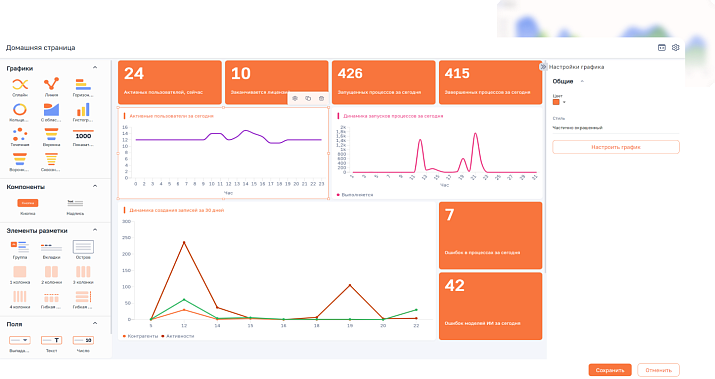Click the Настроить график button
Image resolution: width=715 pixels, height=379 pixels.
point(616,147)
